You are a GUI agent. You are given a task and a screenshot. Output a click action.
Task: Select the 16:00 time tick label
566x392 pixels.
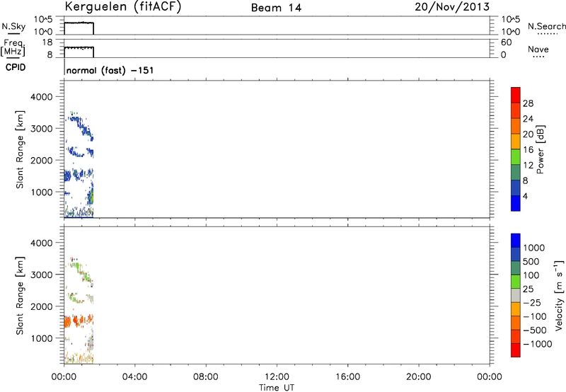click(347, 377)
